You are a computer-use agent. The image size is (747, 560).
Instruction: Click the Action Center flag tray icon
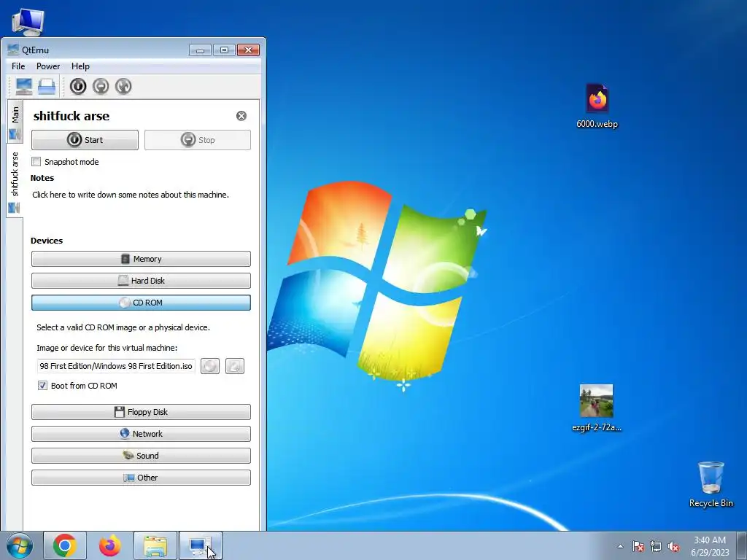[638, 546]
